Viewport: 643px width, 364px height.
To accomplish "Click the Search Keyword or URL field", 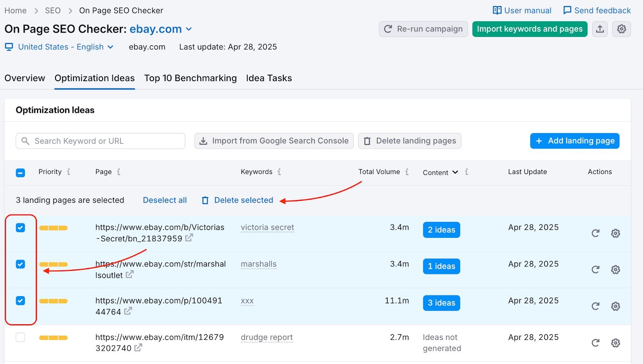I will [100, 141].
